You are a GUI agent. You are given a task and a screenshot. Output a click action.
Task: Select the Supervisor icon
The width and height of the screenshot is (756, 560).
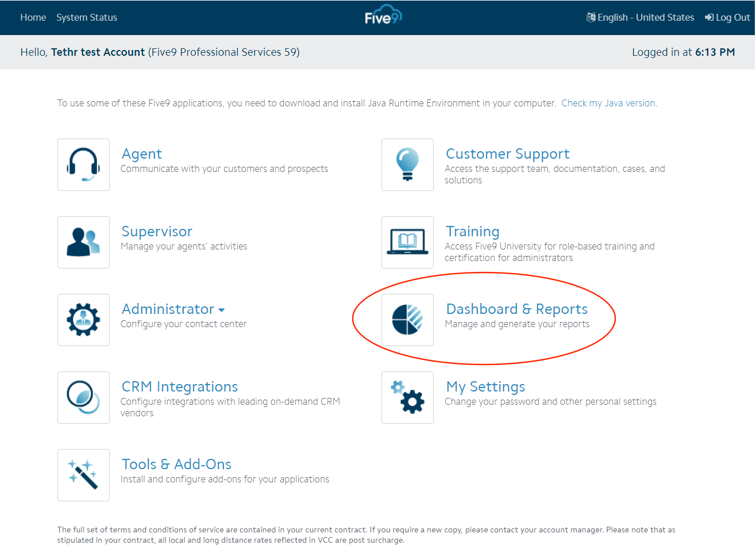[x=83, y=242]
